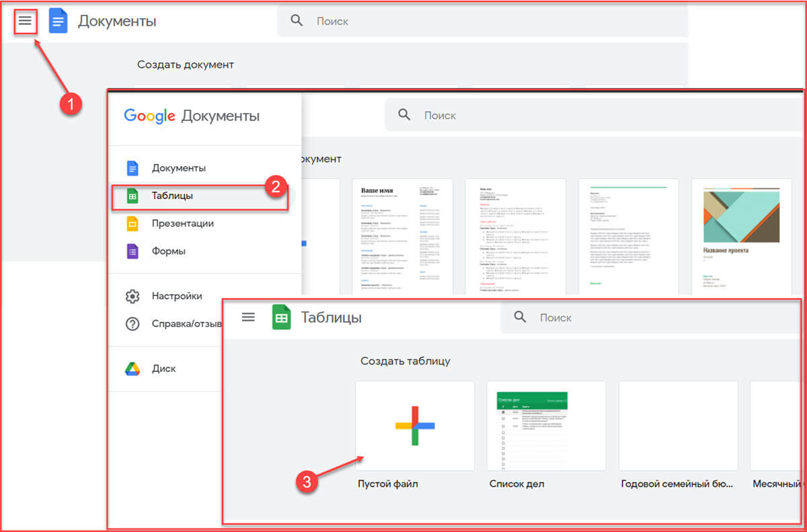Click the Пустой файл label
This screenshot has height=532, width=807.
tap(388, 484)
